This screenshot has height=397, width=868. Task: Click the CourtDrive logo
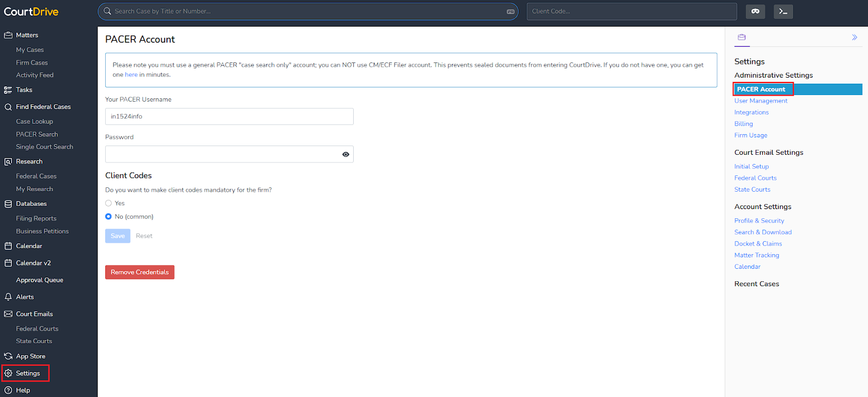pyautogui.click(x=31, y=11)
